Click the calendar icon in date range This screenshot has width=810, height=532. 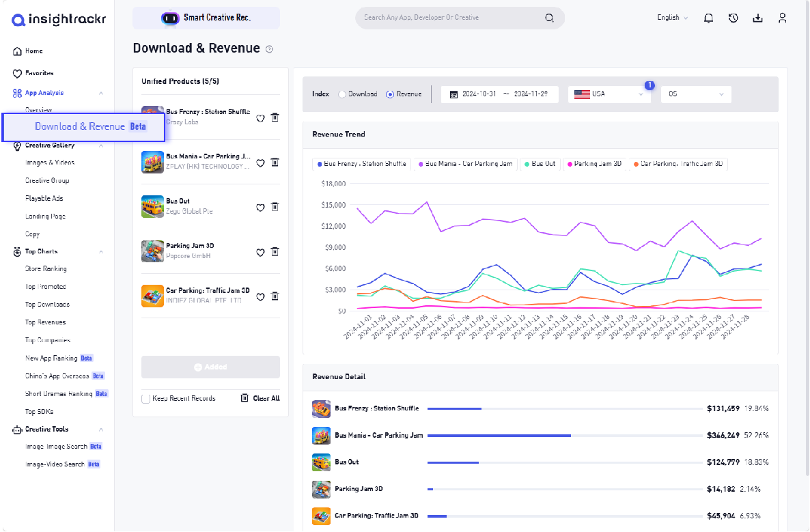453,94
